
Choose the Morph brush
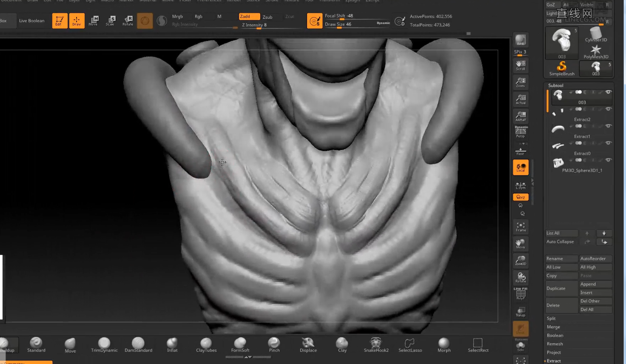pos(444,345)
